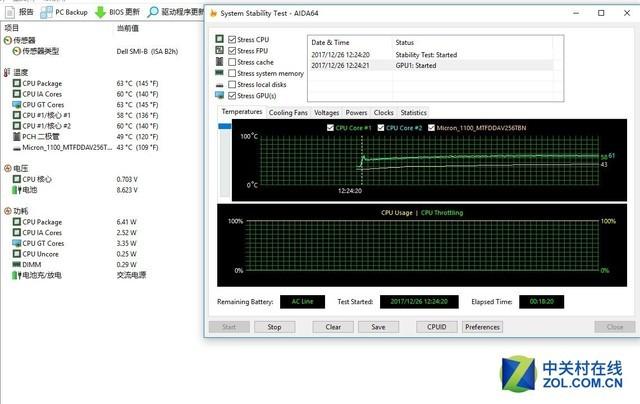The width and height of the screenshot is (640, 404).
Task: Click the CPU Package 63 °C value
Action: coord(138,84)
